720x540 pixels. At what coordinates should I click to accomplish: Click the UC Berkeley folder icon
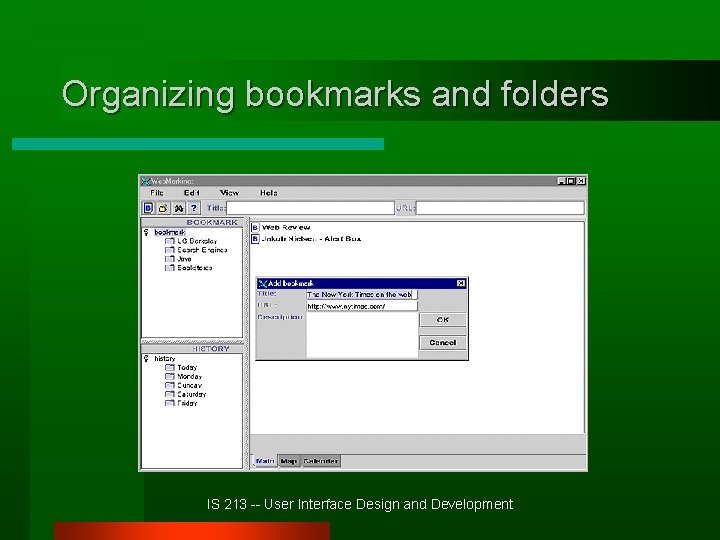click(169, 241)
